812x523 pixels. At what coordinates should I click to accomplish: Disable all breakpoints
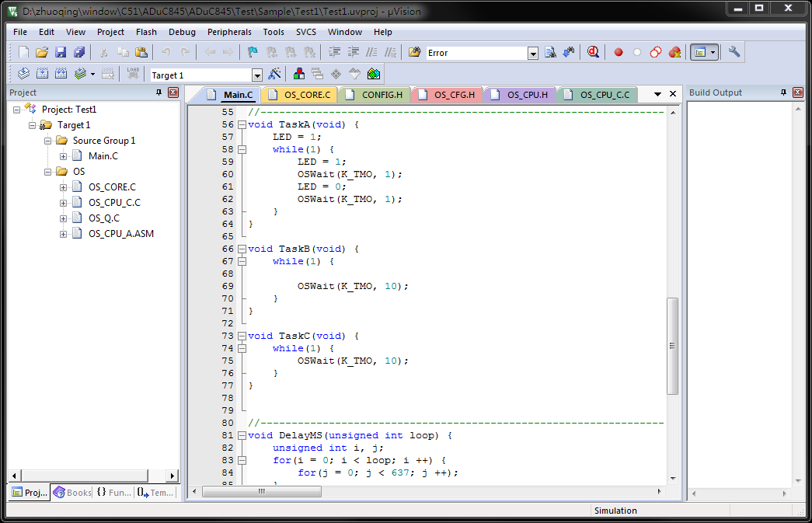point(655,53)
